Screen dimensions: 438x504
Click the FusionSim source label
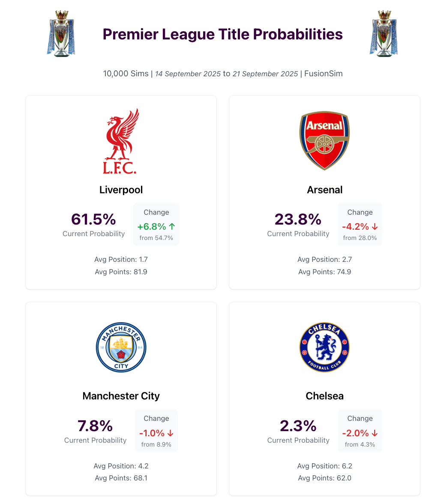323,74
